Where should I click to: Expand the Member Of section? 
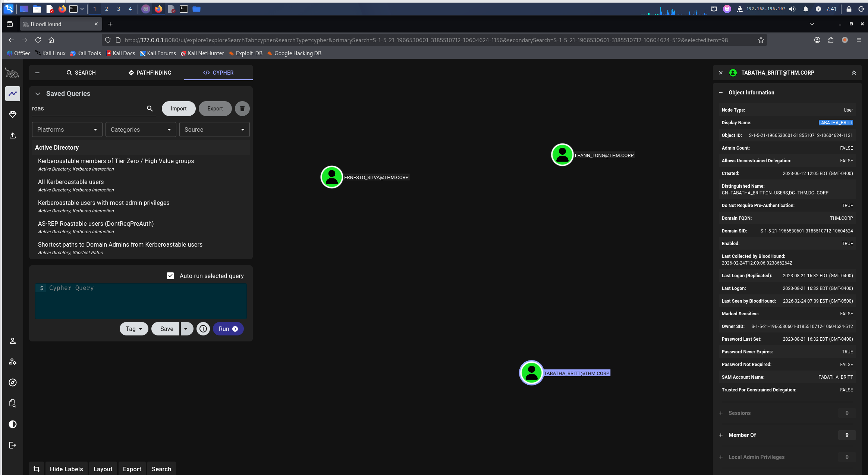point(721,435)
